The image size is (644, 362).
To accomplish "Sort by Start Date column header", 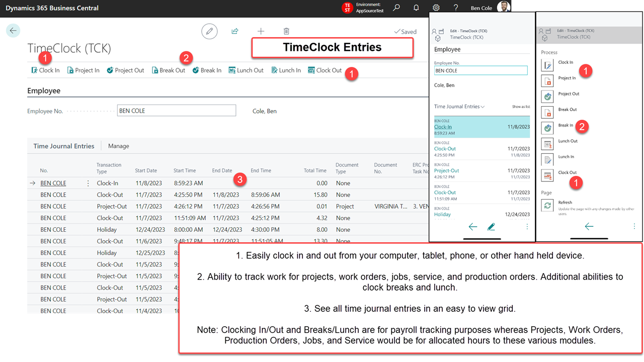I will coord(146,170).
